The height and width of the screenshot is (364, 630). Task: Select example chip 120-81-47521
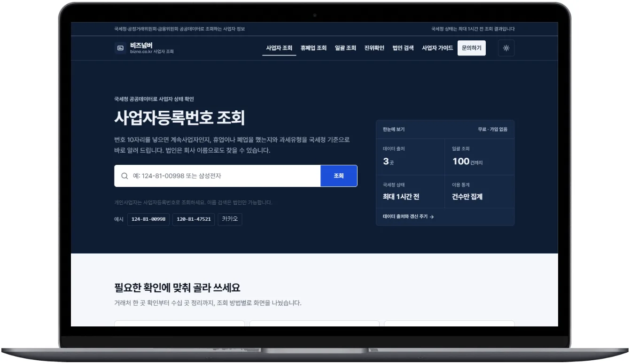pos(194,219)
